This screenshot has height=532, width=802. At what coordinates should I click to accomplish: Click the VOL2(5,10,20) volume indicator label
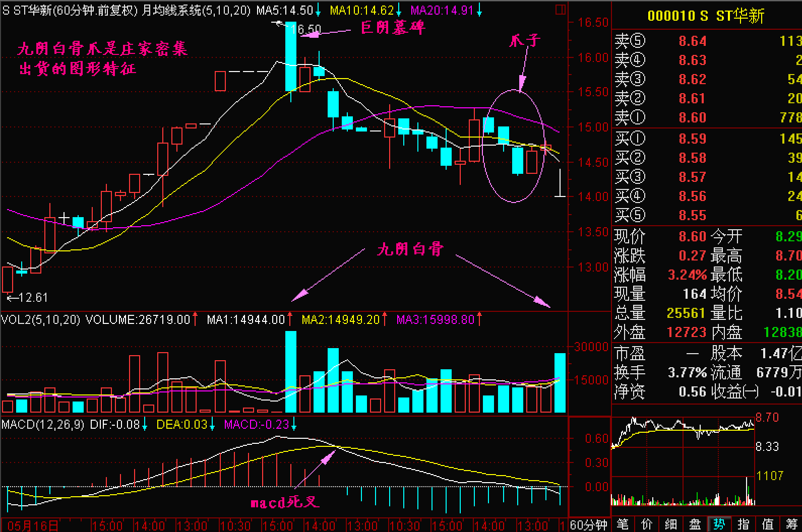pyautogui.click(x=40, y=319)
